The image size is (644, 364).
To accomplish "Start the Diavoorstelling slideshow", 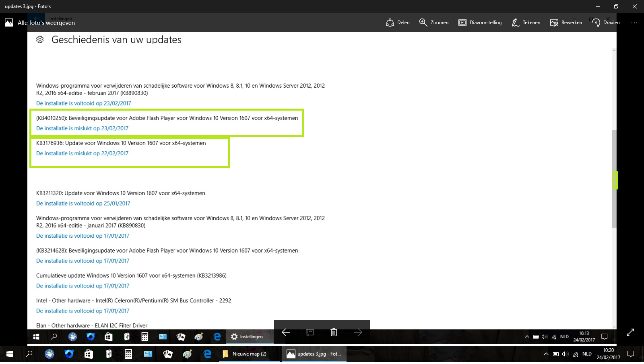I will coord(480,23).
